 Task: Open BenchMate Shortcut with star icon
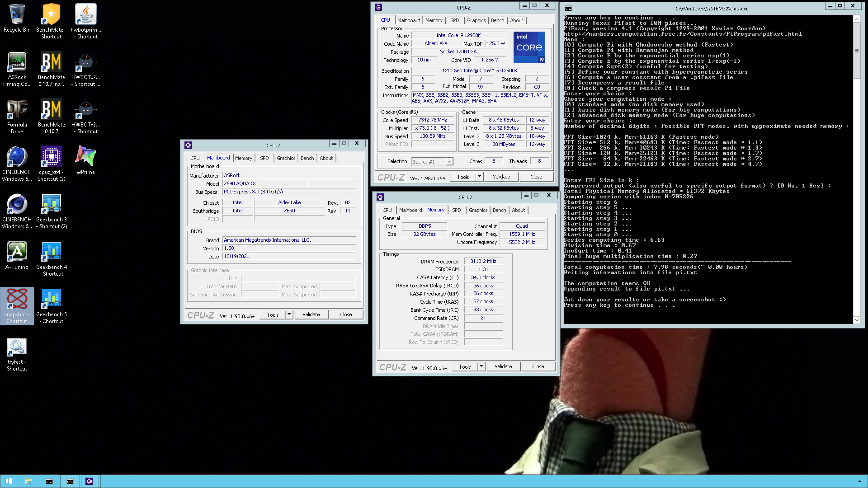click(51, 21)
